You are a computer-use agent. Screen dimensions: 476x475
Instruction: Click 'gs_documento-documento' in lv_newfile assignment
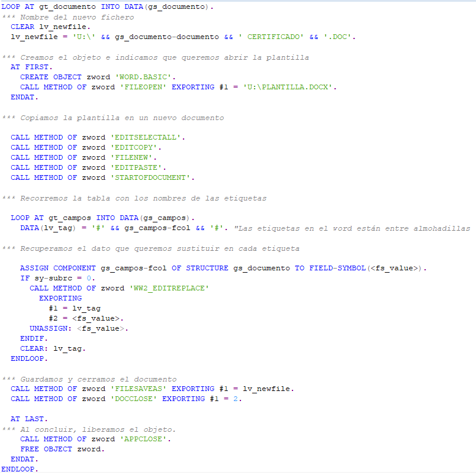coord(167,37)
